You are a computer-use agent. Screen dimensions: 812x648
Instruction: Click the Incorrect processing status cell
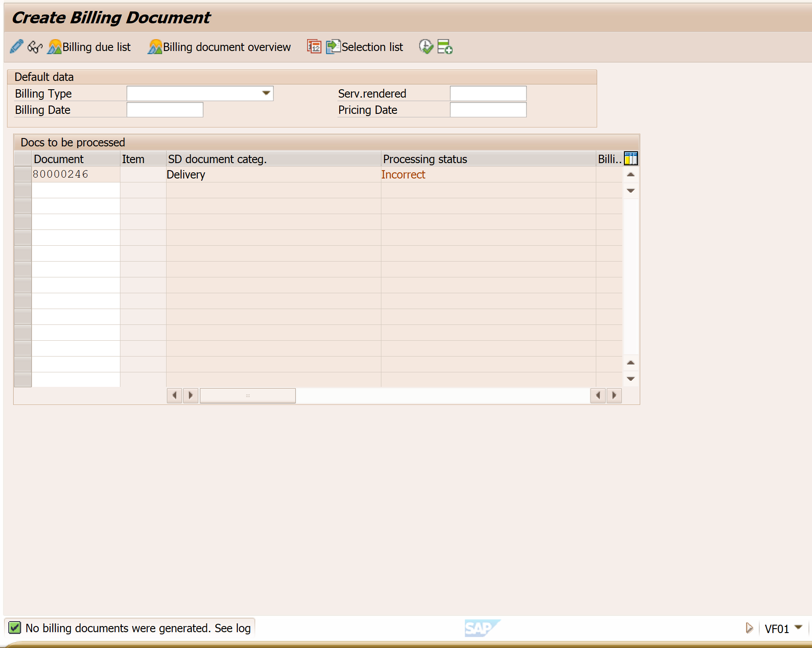pos(488,175)
